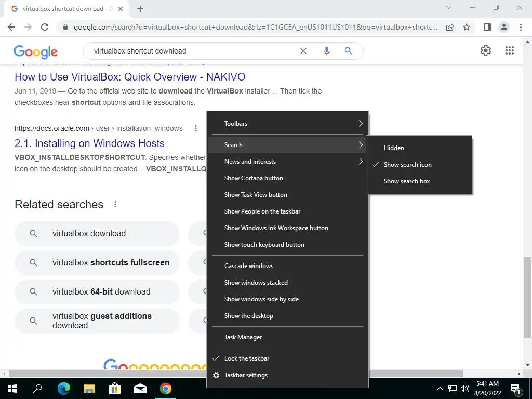Open Chrome's three-dot menu
Image resolution: width=532 pixels, height=399 pixels.
[x=521, y=27]
